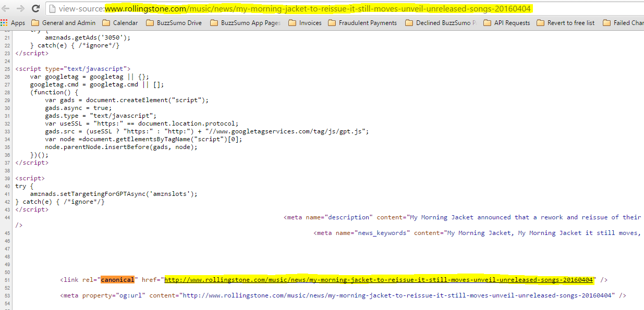Open the Calendar bookmark folder
The width and height of the screenshot is (644, 310).
coord(120,23)
